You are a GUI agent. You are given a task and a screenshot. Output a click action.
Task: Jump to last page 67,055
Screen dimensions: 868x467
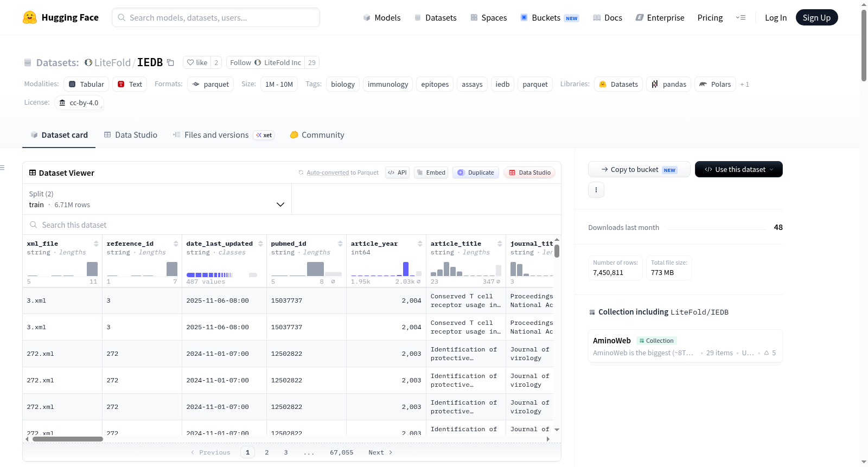342,452
